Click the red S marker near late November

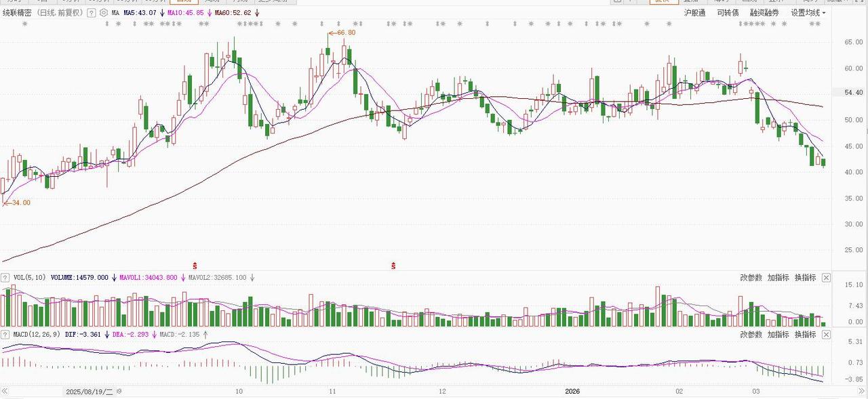pyautogui.click(x=393, y=265)
